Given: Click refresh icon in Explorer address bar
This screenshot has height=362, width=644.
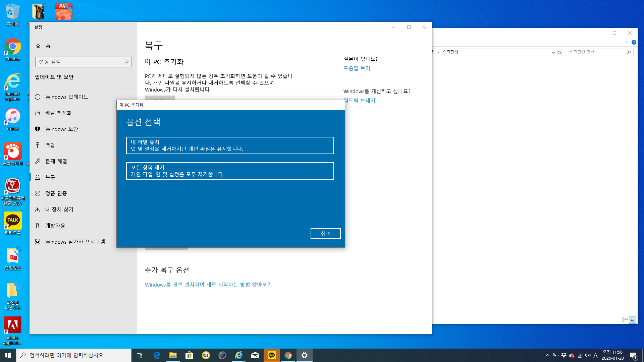Looking at the screenshot, I should click(x=559, y=52).
